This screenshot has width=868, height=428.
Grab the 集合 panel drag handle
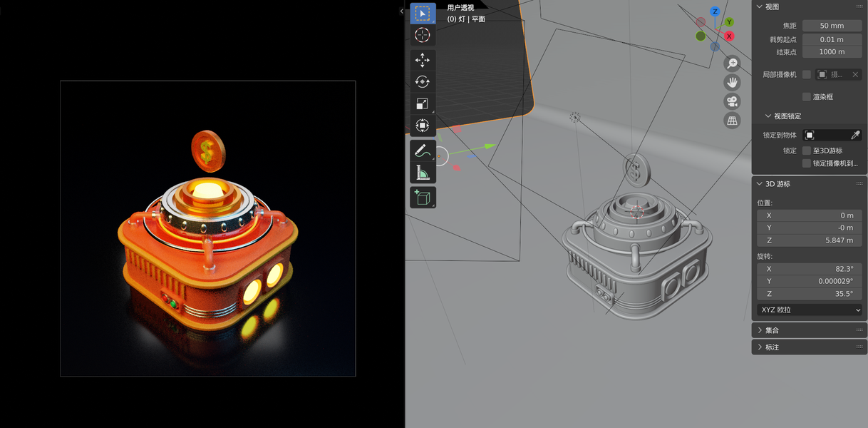click(x=859, y=330)
